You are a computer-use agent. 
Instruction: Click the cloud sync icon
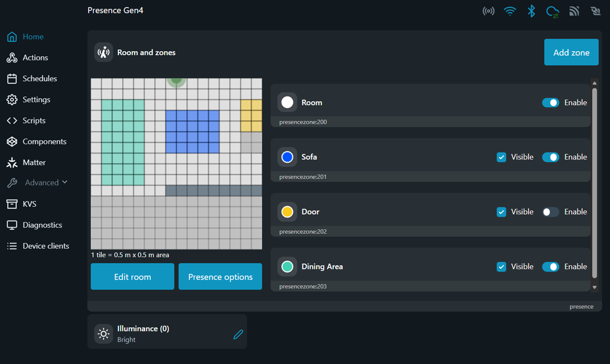click(552, 12)
